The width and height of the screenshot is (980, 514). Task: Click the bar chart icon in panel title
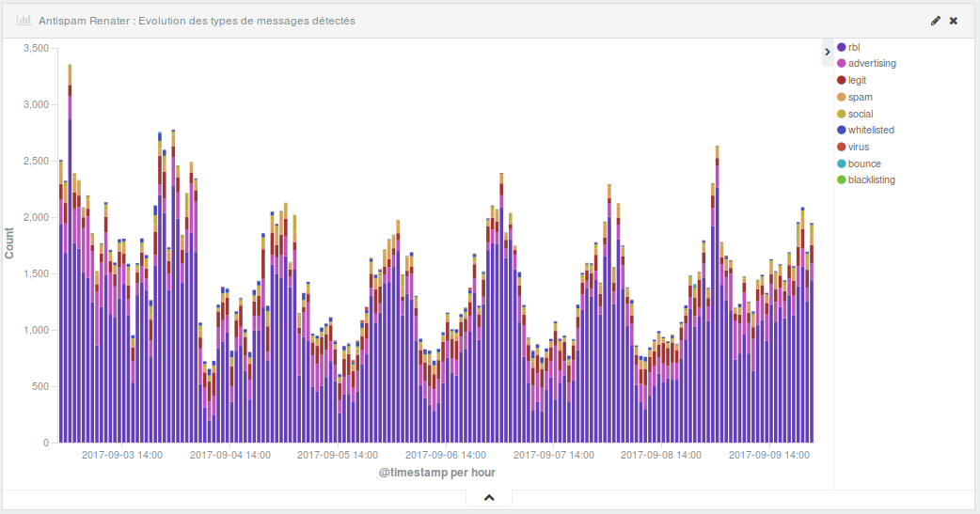(24, 20)
